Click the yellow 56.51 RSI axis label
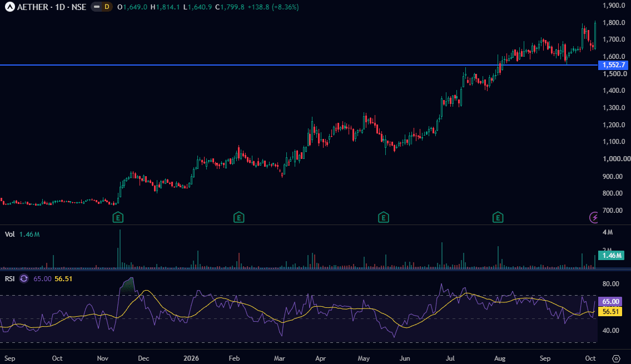 tap(610, 311)
